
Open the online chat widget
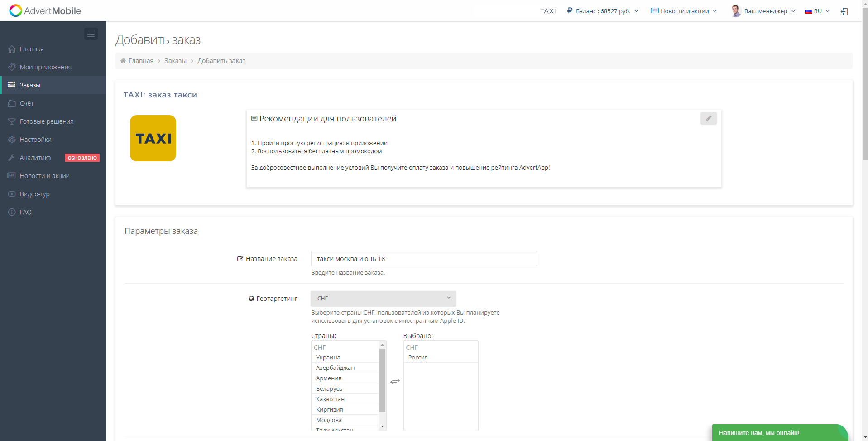coord(780,433)
